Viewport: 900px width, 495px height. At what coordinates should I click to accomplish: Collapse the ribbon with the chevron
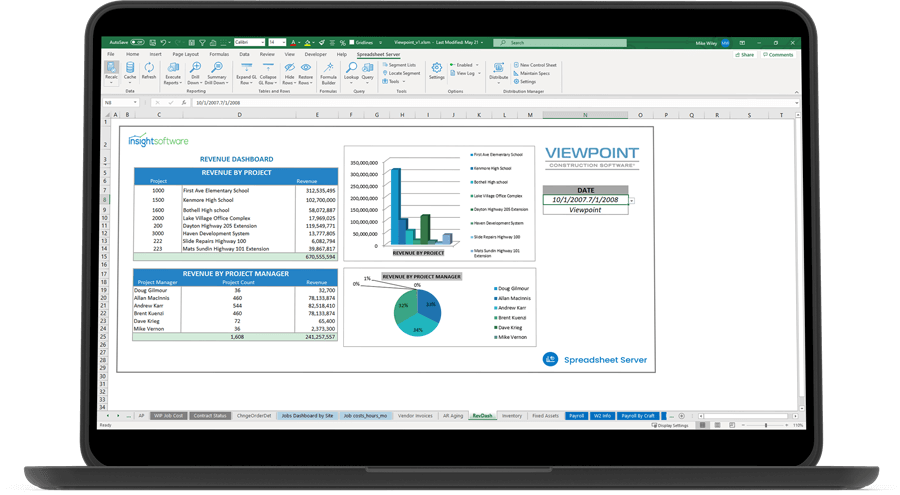pyautogui.click(x=796, y=92)
